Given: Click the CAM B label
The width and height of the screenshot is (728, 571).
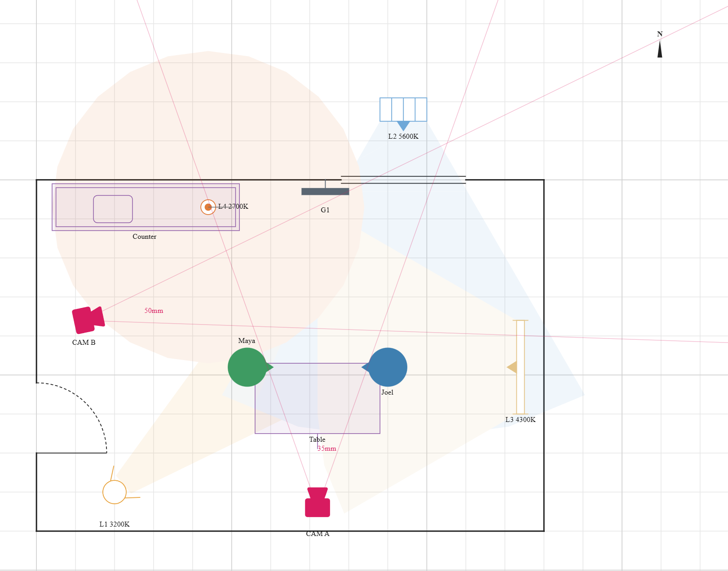Looking at the screenshot, I should click(84, 343).
